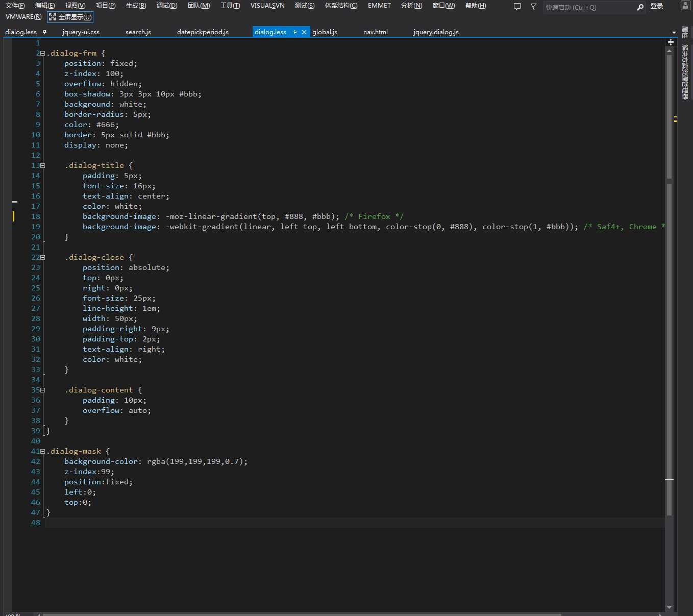The width and height of the screenshot is (693, 616).
Task: Open the VMWARE(R) menu
Action: click(23, 17)
